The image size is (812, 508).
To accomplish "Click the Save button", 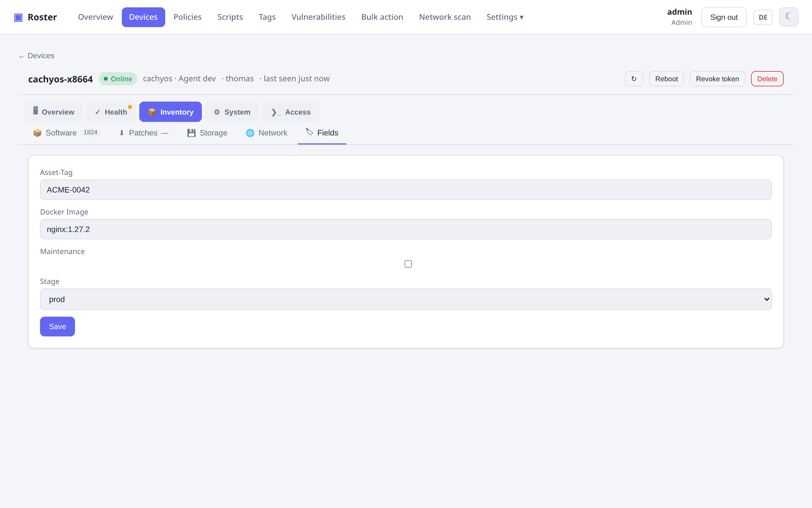I will point(58,326).
